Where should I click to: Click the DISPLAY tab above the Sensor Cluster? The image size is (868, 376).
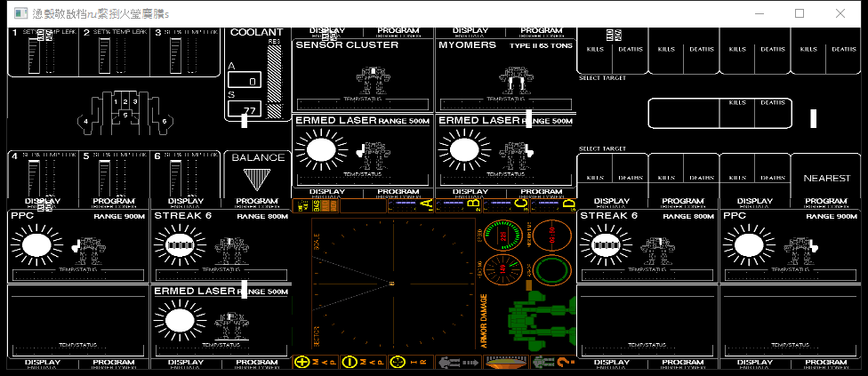tap(327, 32)
